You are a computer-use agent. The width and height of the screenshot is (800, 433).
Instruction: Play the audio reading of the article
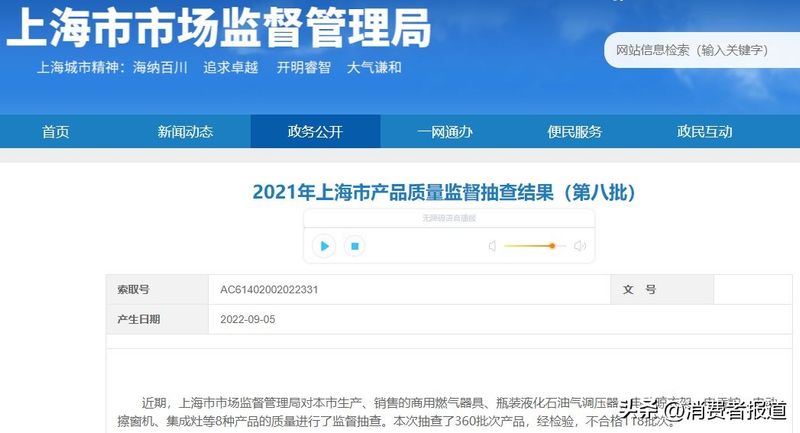(324, 246)
